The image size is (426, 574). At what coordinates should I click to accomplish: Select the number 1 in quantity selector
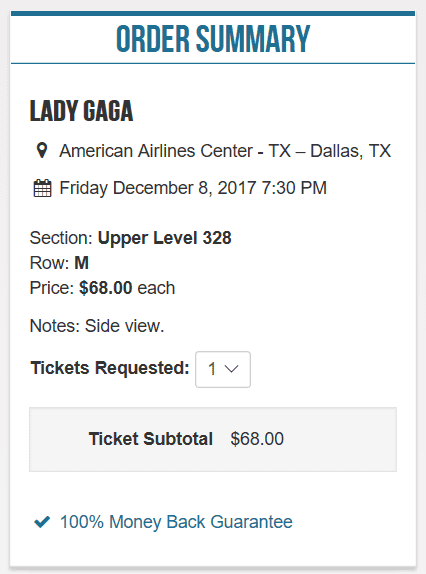[212, 369]
